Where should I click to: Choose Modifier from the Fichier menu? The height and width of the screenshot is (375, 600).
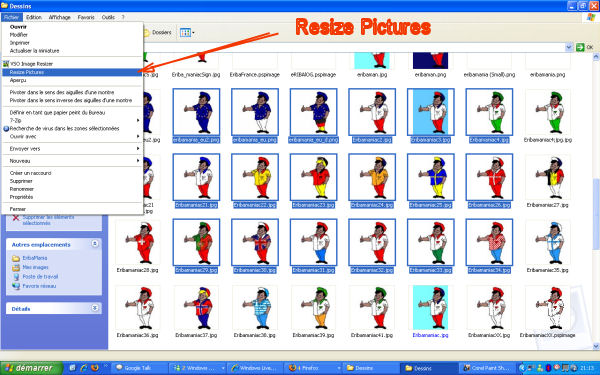72,35
